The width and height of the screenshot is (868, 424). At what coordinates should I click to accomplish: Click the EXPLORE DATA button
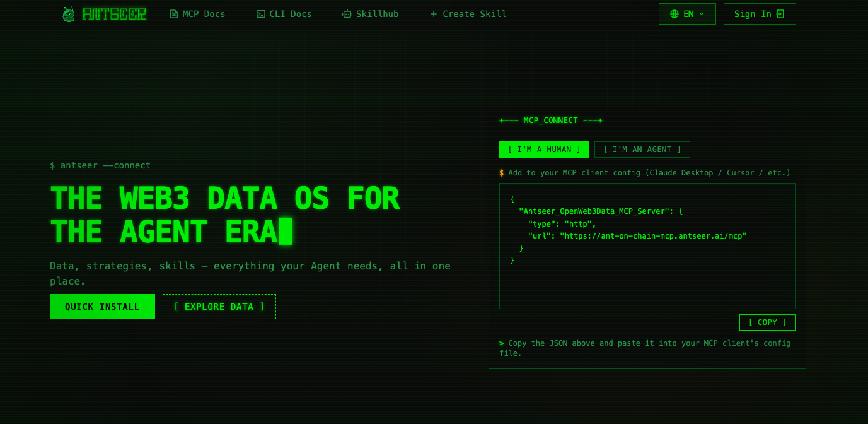219,307
